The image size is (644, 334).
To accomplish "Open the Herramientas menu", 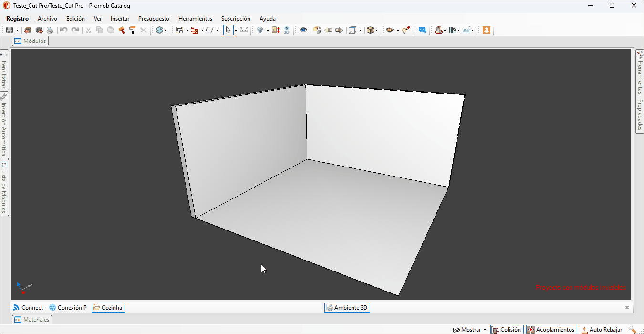I will click(195, 19).
